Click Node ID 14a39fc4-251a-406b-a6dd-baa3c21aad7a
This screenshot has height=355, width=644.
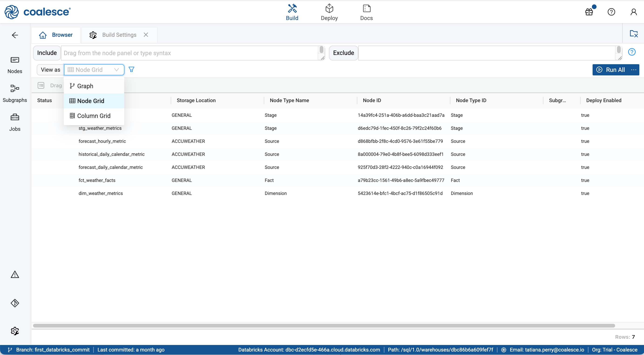pos(401,115)
